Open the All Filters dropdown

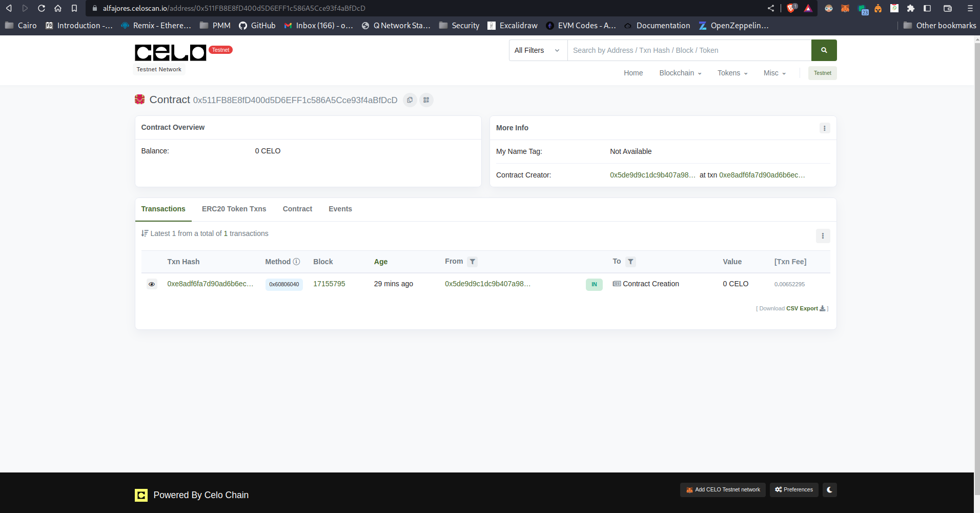[x=538, y=50]
